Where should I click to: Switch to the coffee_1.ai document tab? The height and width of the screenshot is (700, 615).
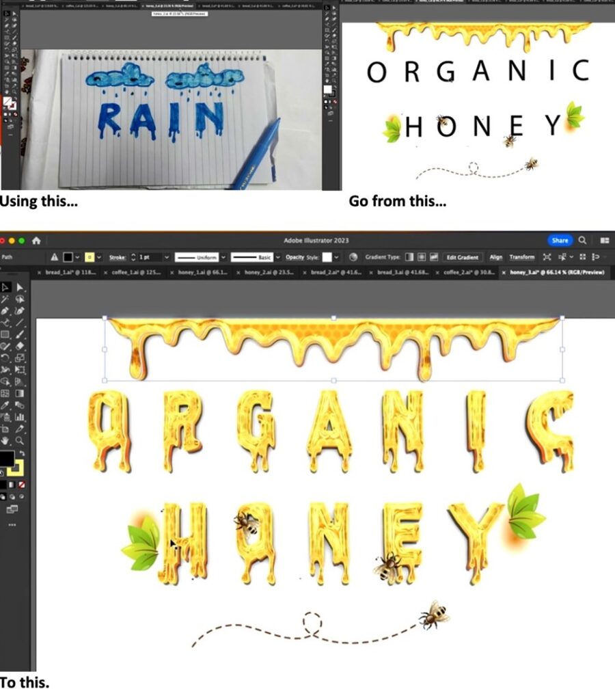pos(137,272)
